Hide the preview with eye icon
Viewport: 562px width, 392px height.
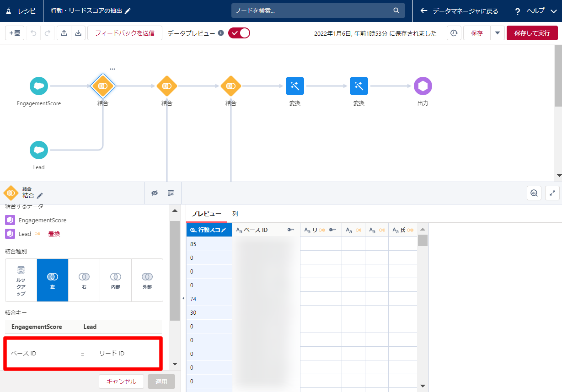tap(155, 193)
